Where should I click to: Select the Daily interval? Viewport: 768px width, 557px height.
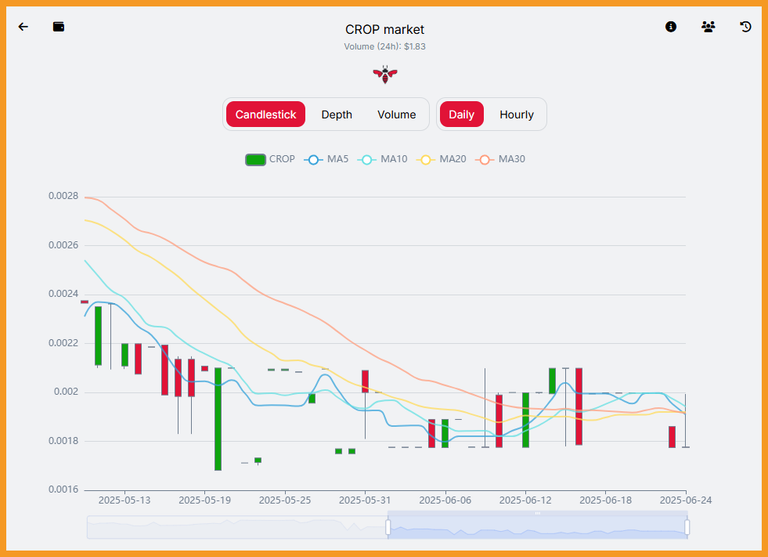tap(461, 114)
